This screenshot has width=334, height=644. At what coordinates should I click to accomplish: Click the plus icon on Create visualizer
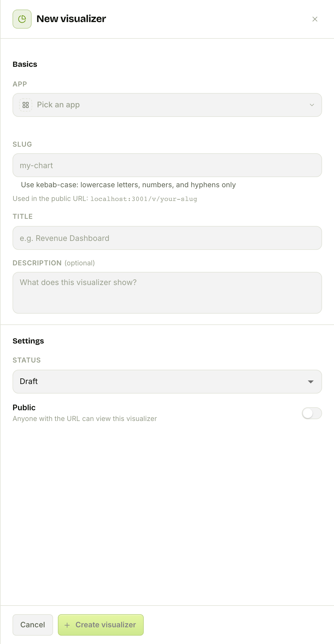tap(67, 625)
